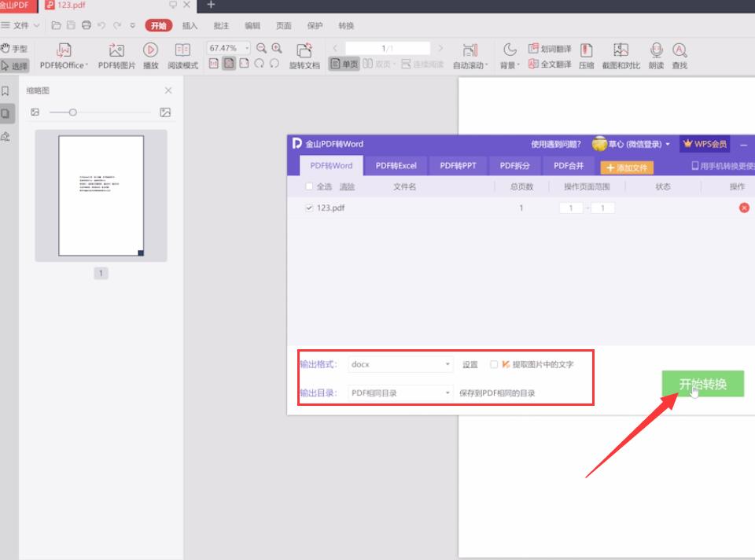
Task: Undo last action arrow icon
Action: pyautogui.click(x=101, y=25)
